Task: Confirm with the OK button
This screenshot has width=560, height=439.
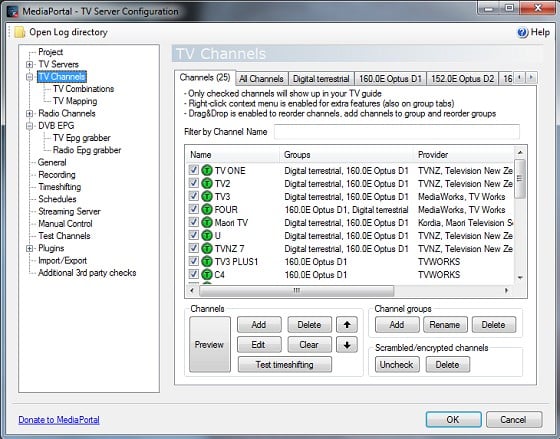Action: click(x=453, y=419)
